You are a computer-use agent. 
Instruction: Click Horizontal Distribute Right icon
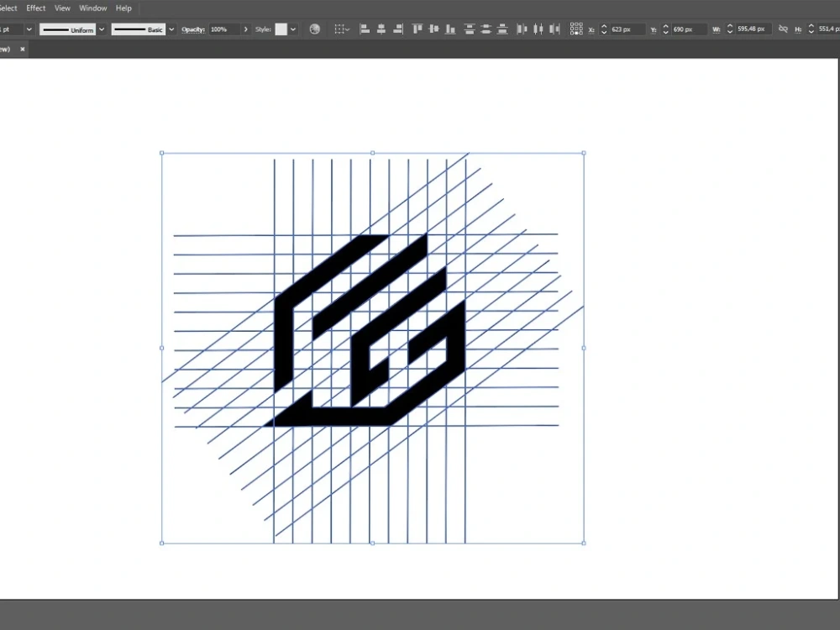coord(555,29)
